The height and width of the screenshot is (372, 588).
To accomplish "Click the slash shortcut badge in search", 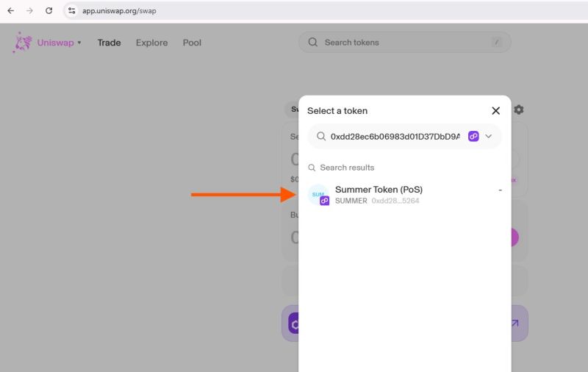I will point(497,43).
